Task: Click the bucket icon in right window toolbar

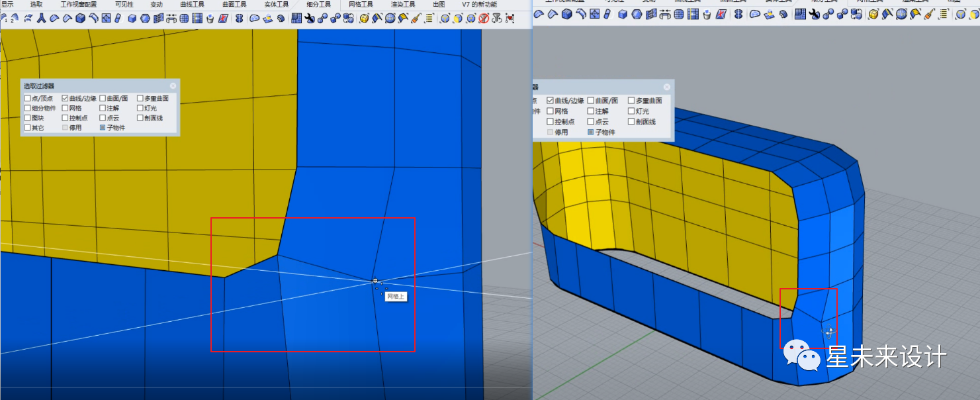Action: pos(707,15)
